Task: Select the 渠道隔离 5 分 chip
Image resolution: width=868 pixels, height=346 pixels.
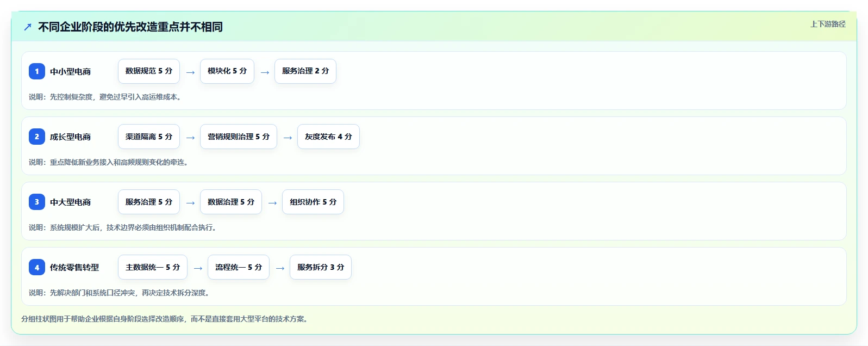Action: (x=149, y=137)
